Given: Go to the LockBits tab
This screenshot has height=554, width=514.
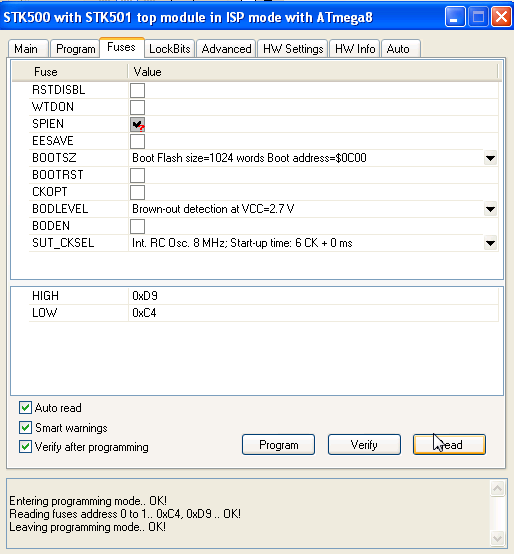Looking at the screenshot, I should tap(170, 48).
